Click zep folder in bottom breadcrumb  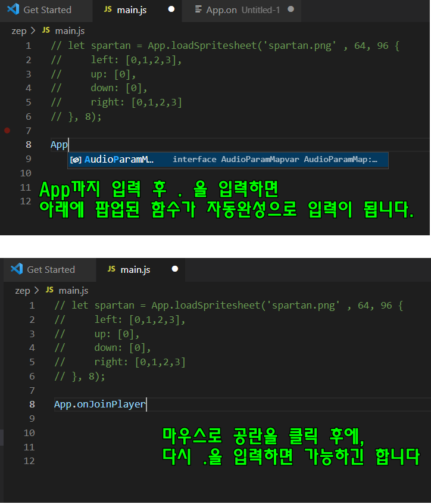point(23,291)
